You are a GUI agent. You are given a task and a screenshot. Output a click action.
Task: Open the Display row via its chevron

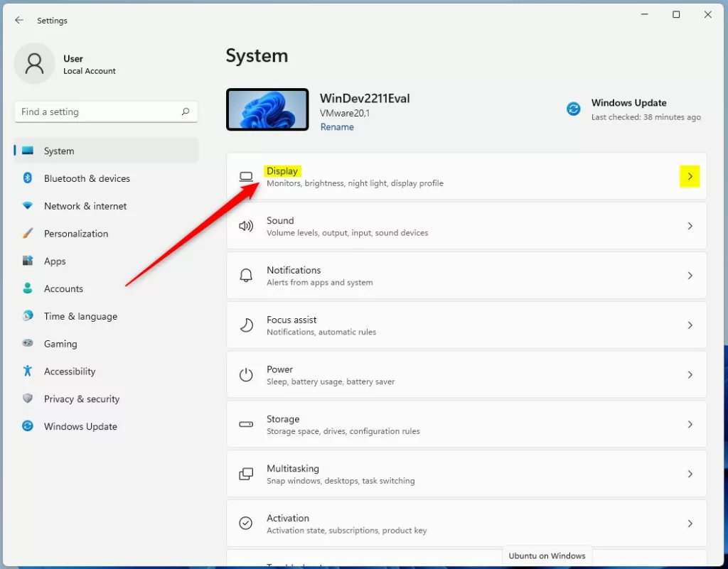point(689,176)
